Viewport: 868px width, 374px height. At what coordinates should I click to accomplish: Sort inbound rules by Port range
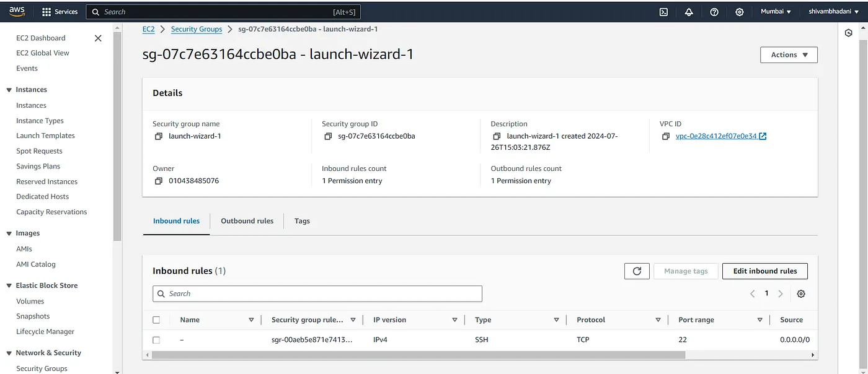(759, 320)
